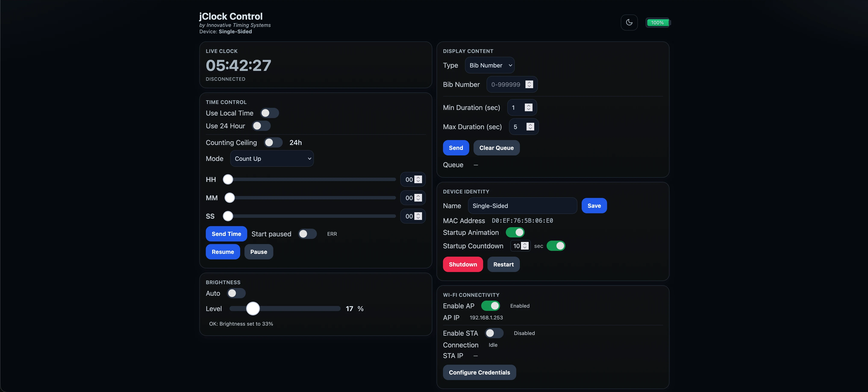Screen dimensions: 868x392
Task: Enable the Use Local Time switch
Action: (269, 113)
